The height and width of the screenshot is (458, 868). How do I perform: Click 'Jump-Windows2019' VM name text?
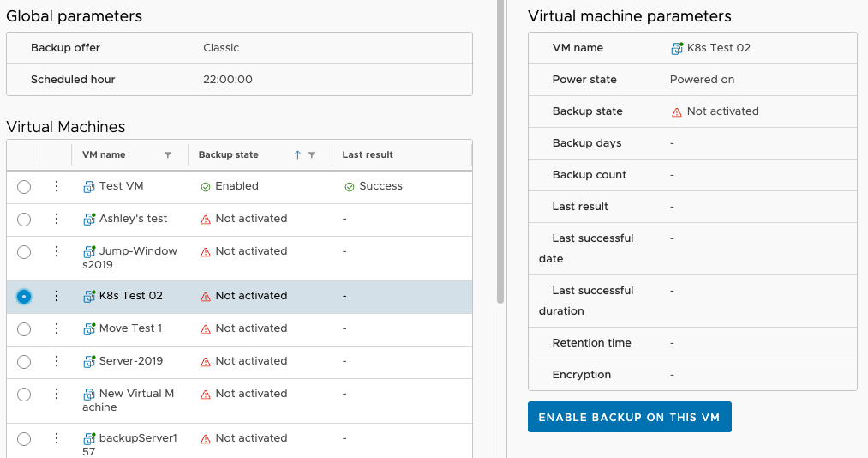coord(129,257)
